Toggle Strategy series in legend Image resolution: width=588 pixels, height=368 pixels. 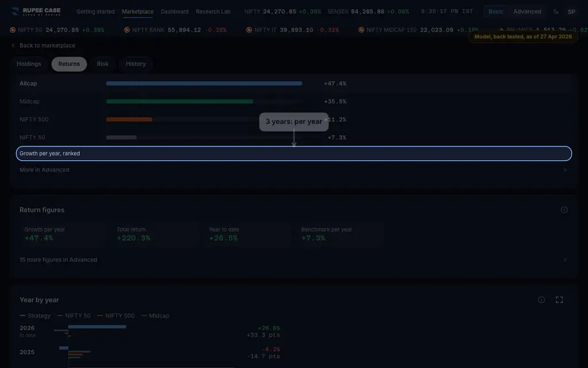click(x=35, y=316)
